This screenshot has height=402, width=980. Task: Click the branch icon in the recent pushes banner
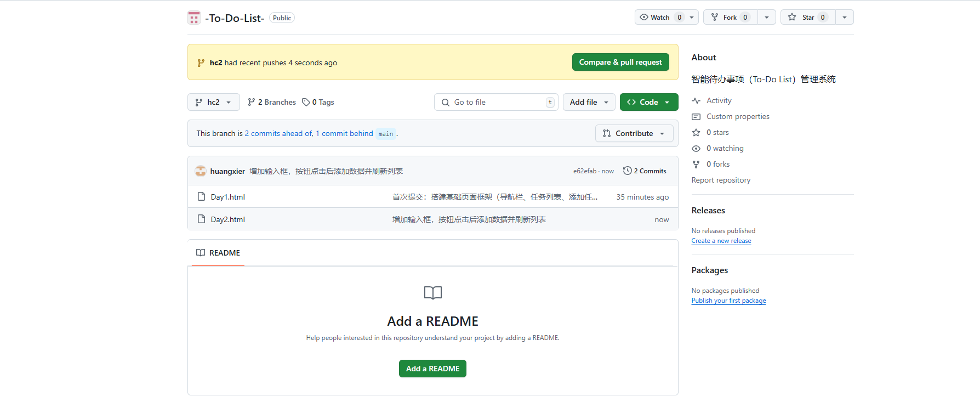point(201,63)
